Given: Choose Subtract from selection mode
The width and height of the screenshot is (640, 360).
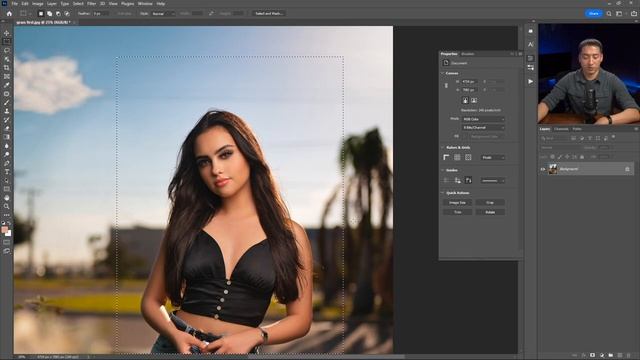Looking at the screenshot, I should click(58, 13).
